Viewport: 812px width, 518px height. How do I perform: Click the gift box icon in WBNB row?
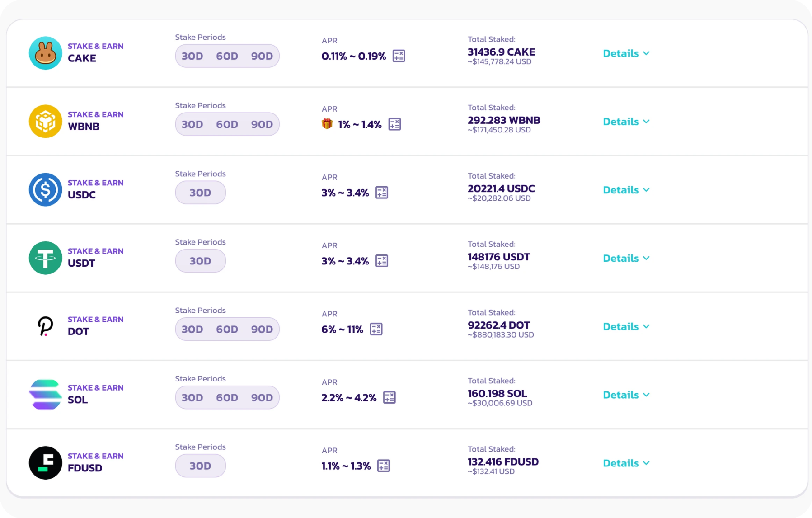(327, 124)
